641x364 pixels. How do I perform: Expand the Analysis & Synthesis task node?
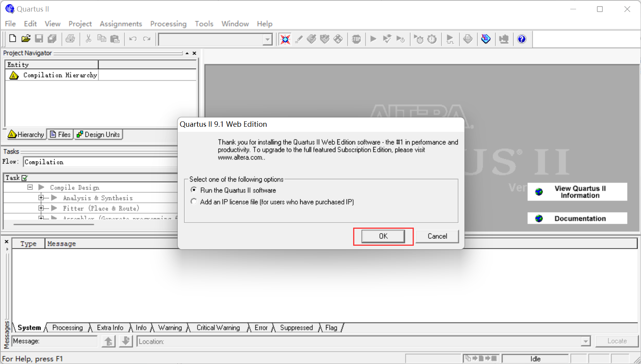(41, 197)
